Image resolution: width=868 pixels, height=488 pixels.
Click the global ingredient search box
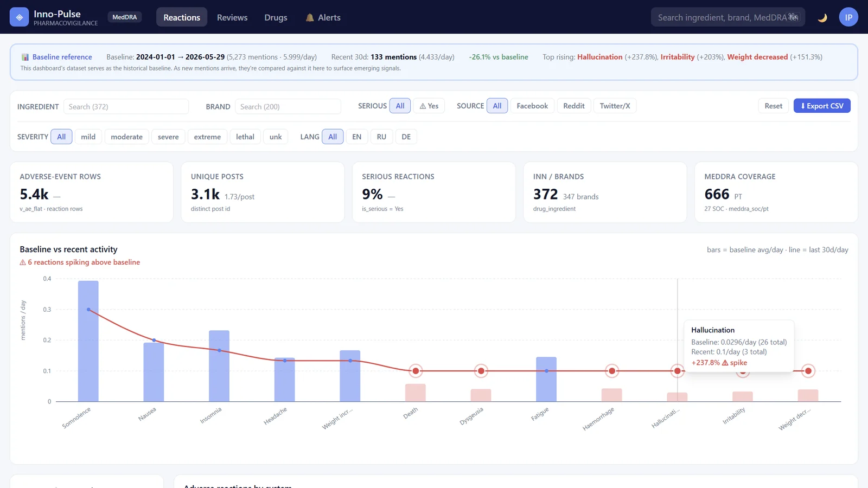pyautogui.click(x=728, y=17)
